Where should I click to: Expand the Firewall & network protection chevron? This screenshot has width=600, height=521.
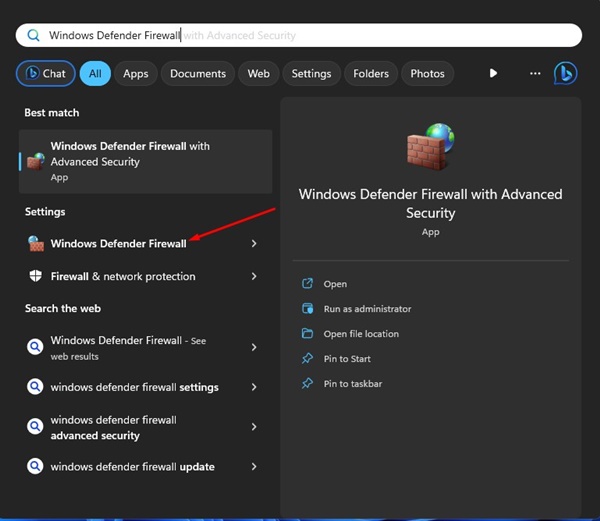point(254,276)
